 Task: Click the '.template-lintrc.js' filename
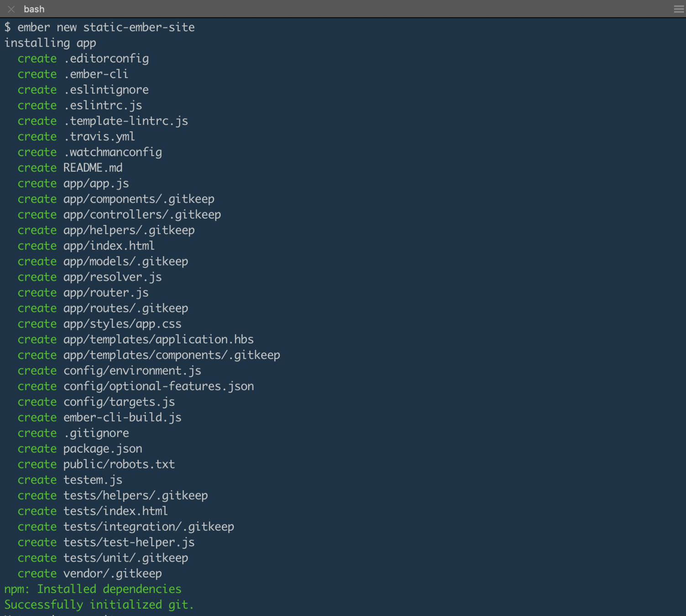[x=126, y=121]
